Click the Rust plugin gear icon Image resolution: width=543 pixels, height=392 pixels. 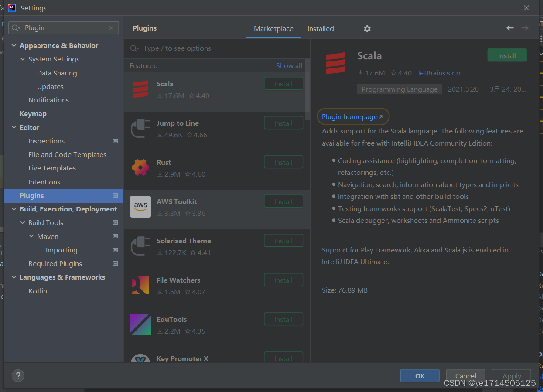140,167
